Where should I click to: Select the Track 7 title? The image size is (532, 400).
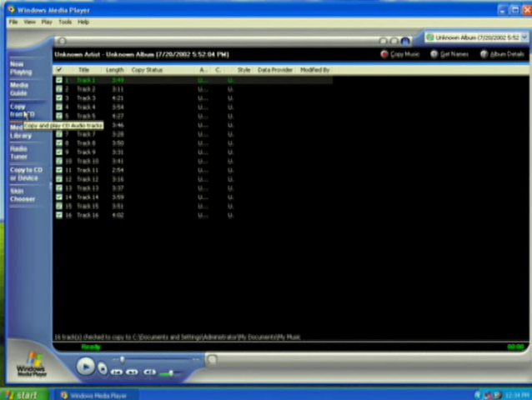point(86,134)
